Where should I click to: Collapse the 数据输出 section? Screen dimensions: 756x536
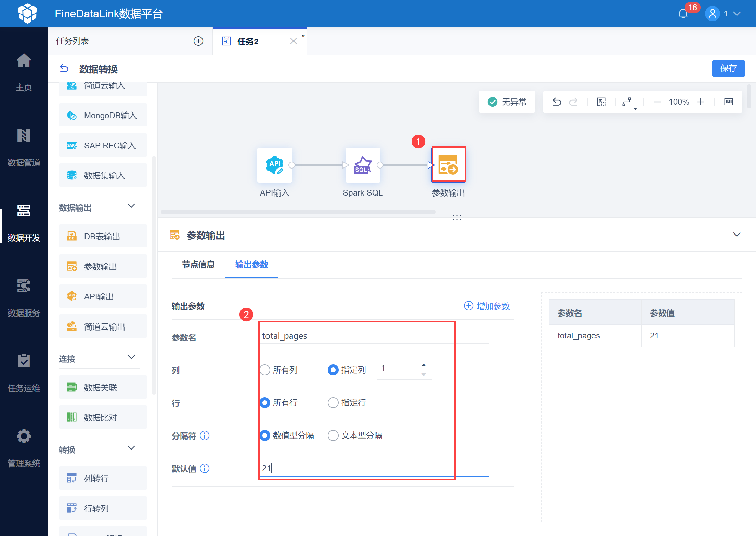tap(131, 206)
